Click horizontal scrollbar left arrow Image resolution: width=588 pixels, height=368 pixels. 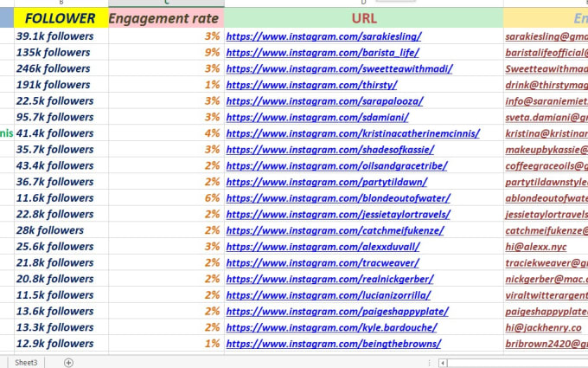[x=443, y=363]
